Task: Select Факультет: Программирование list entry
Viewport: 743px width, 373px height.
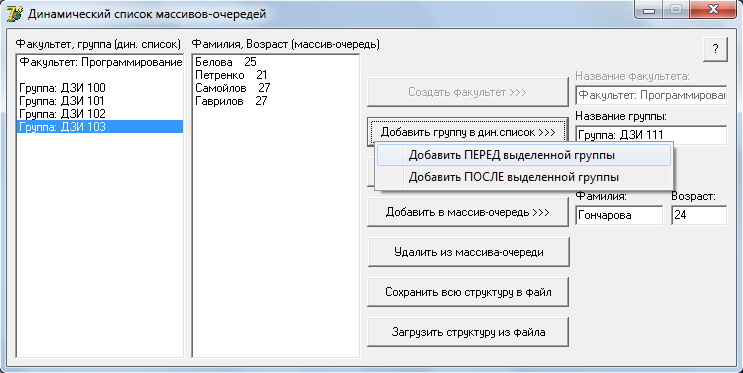Action: point(100,62)
